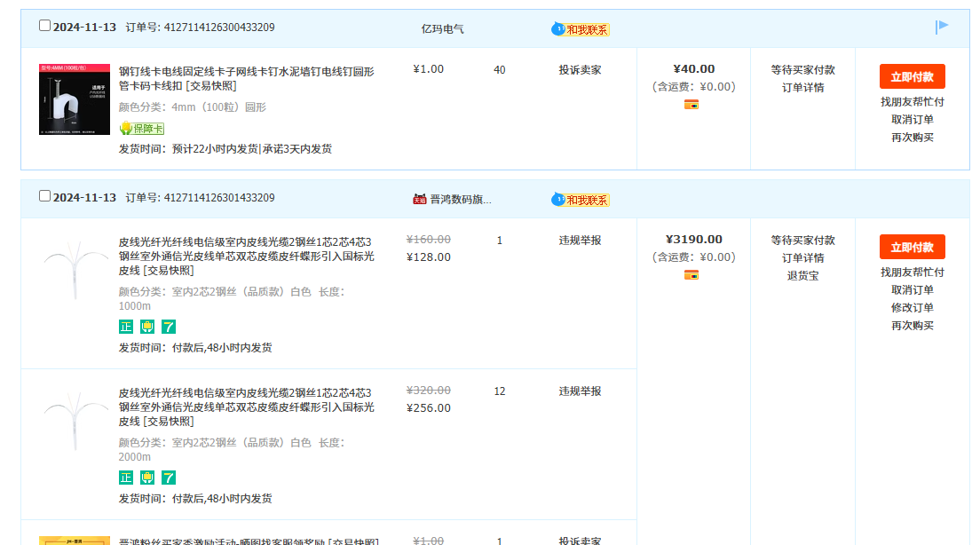Click the credit card icon under ¥40.00
This screenshot has width=980, height=545.
pyautogui.click(x=692, y=105)
